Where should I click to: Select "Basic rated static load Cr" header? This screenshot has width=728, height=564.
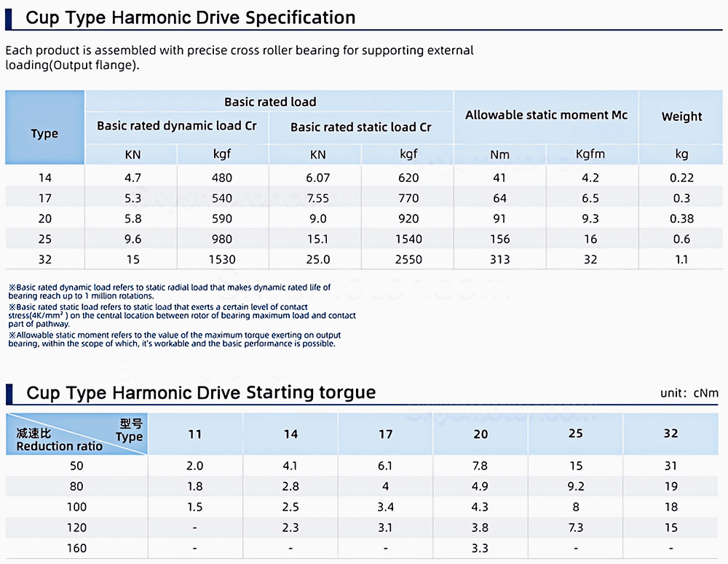click(x=361, y=127)
